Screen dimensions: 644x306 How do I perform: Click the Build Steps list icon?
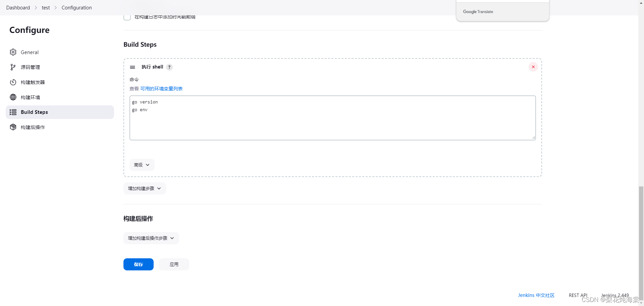coord(13,112)
